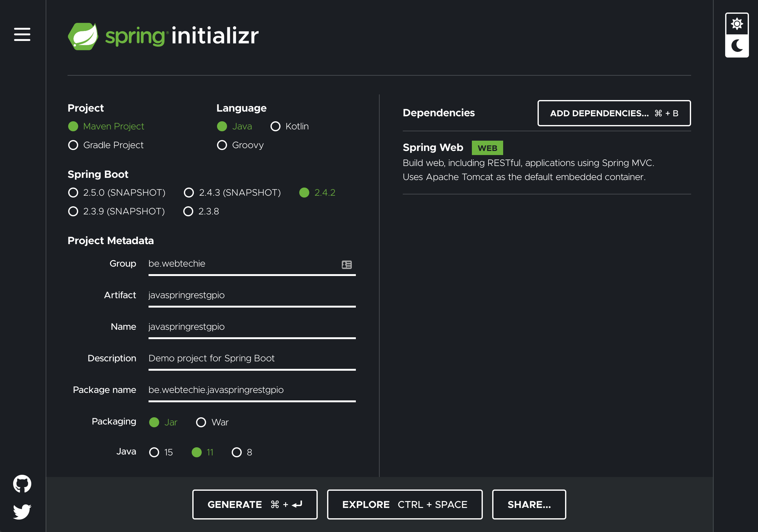
Task: Pick Spring Boot 2.3.8 version
Action: (x=188, y=211)
